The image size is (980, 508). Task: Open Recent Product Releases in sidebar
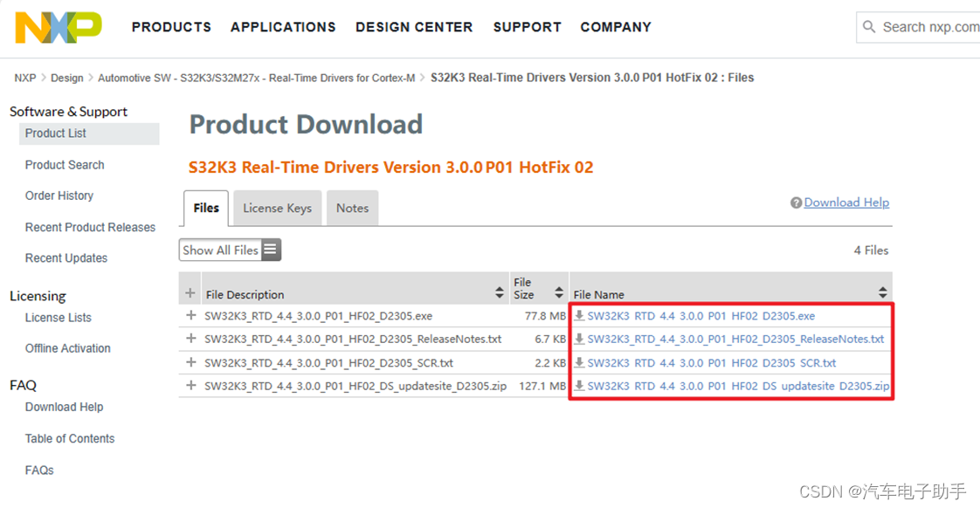(90, 228)
